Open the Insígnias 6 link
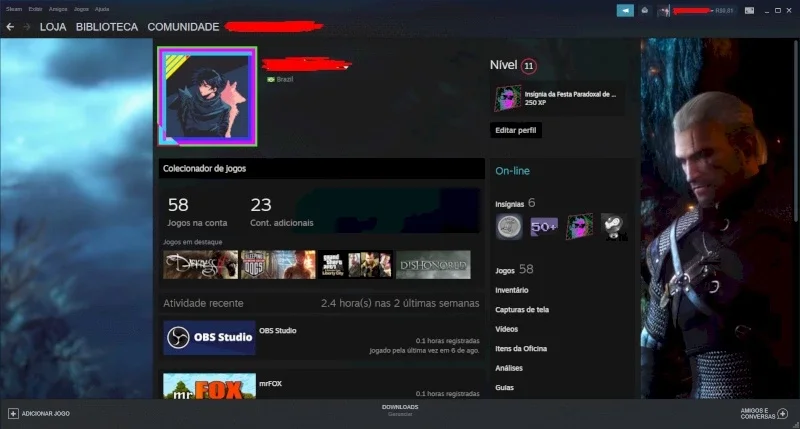800x429 pixels. click(515, 203)
